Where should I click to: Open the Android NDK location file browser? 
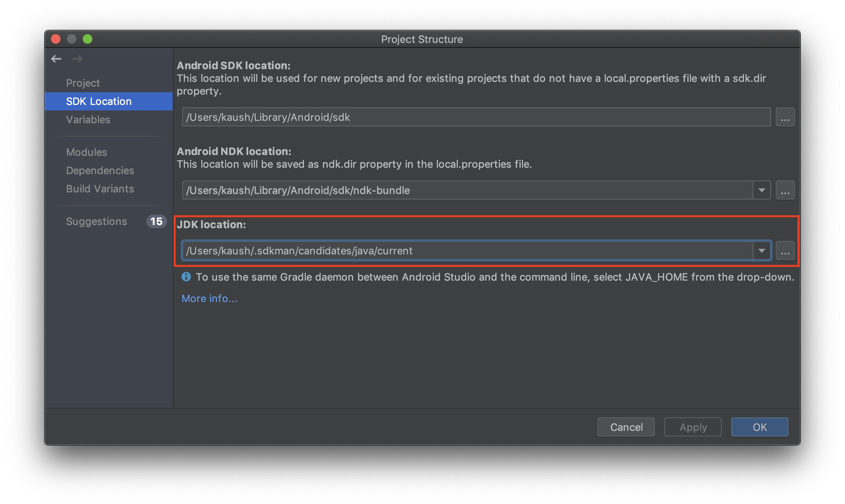pyautogui.click(x=785, y=190)
